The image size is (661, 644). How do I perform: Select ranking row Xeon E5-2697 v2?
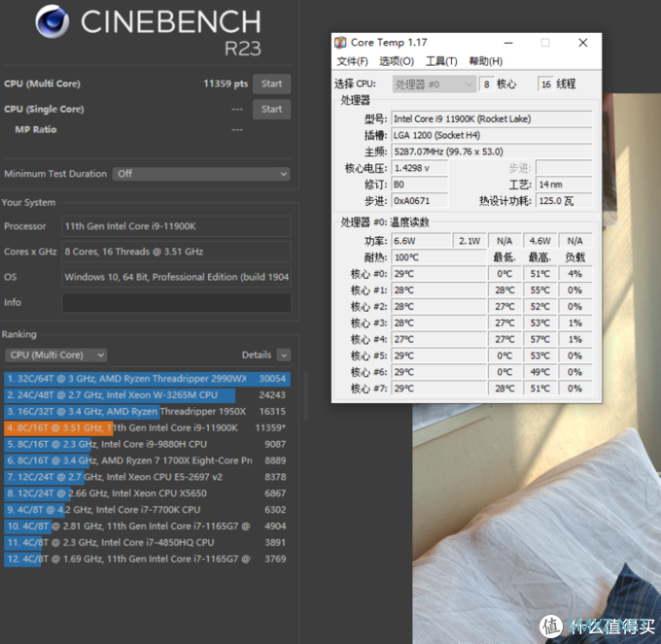point(147,477)
